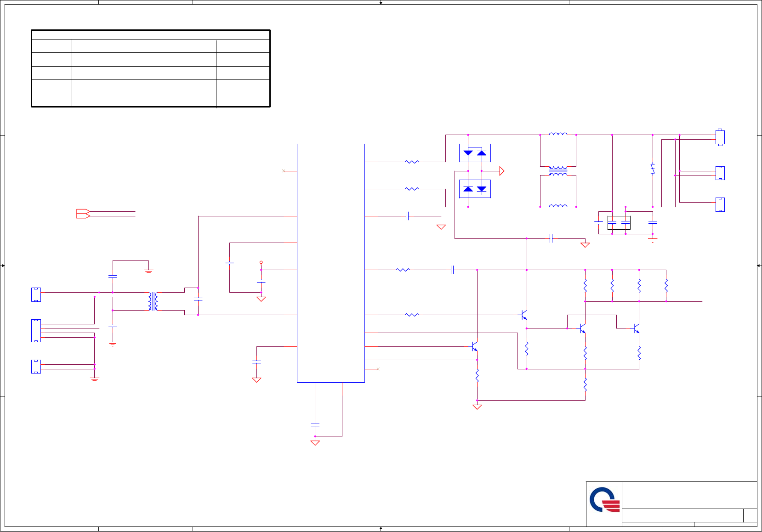Viewport: 762px width, 532px height.
Task: Select the empty title block field beside the logo
Action: click(689, 495)
